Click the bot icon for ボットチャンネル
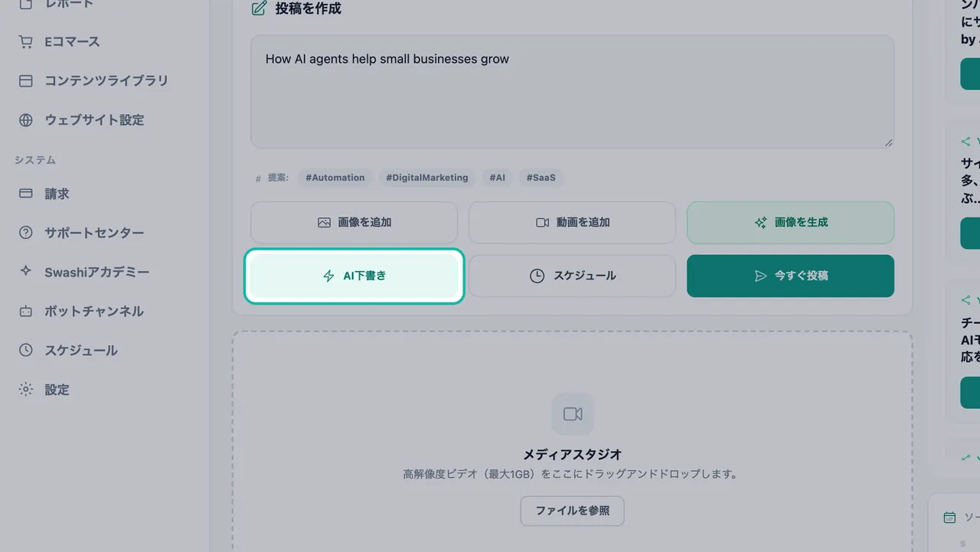 point(26,312)
